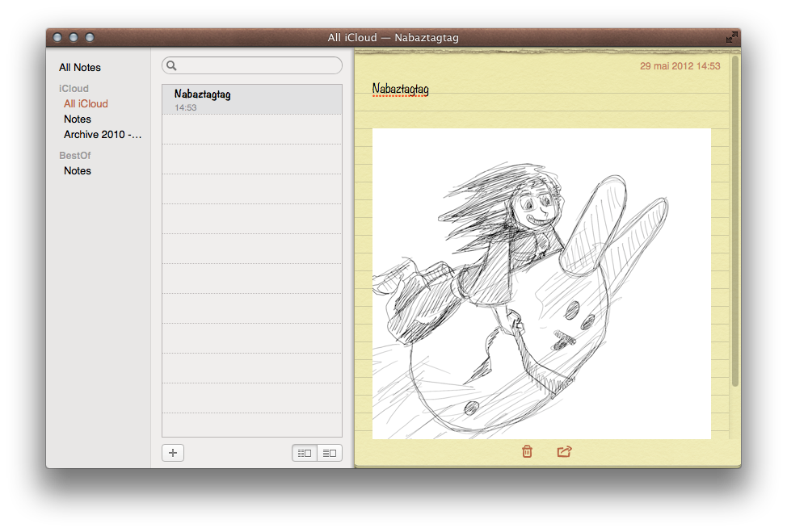Screen dimensions: 787x532
Task: Select the Nabaztagtag note in the list
Action: click(252, 99)
